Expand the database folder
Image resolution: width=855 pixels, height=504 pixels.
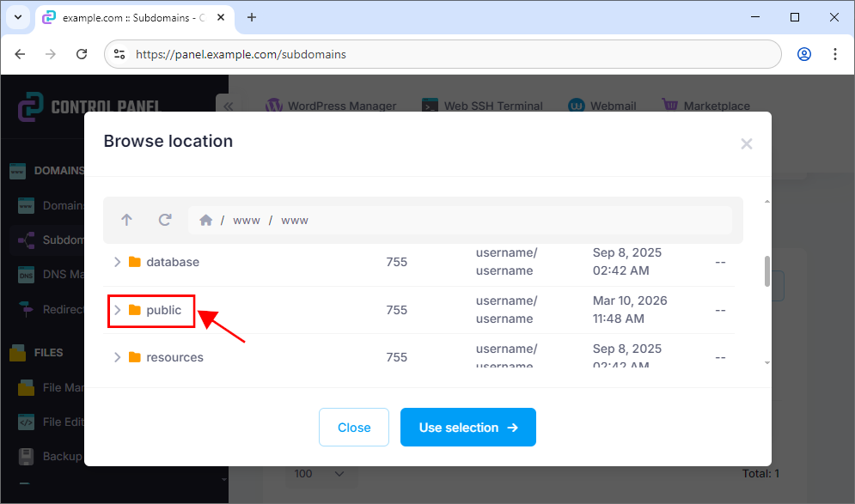point(117,262)
